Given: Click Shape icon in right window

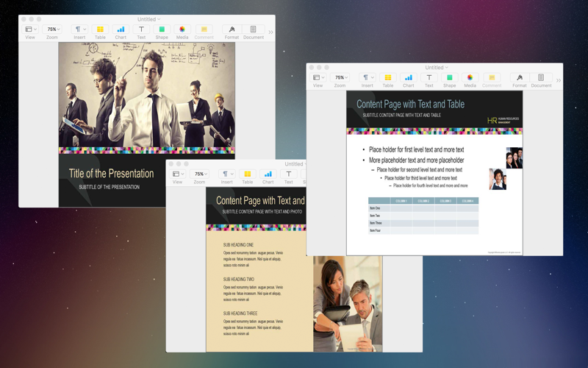Looking at the screenshot, I should 449,77.
